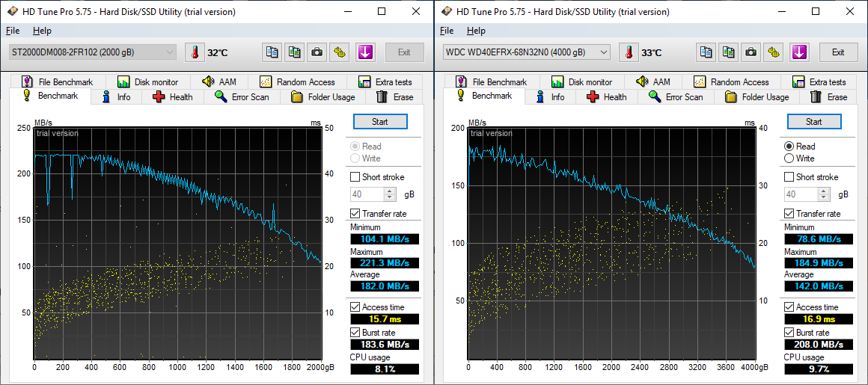This screenshot has height=385, width=868.
Task: Open ST2000DM008 drive selection dropdown
Action: click(93, 52)
